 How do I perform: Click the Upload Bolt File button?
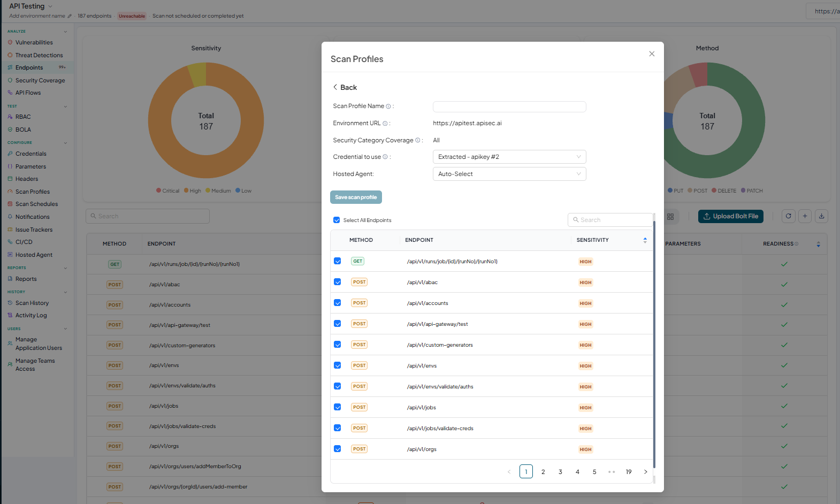(x=731, y=216)
